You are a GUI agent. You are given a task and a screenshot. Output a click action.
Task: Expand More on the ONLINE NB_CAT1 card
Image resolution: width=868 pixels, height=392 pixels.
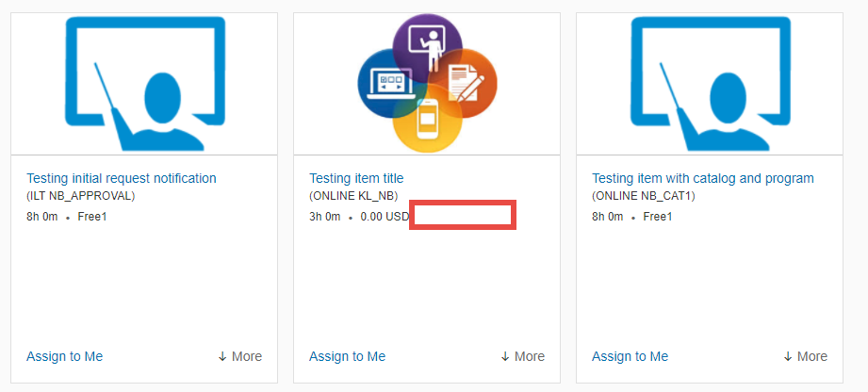pos(806,356)
